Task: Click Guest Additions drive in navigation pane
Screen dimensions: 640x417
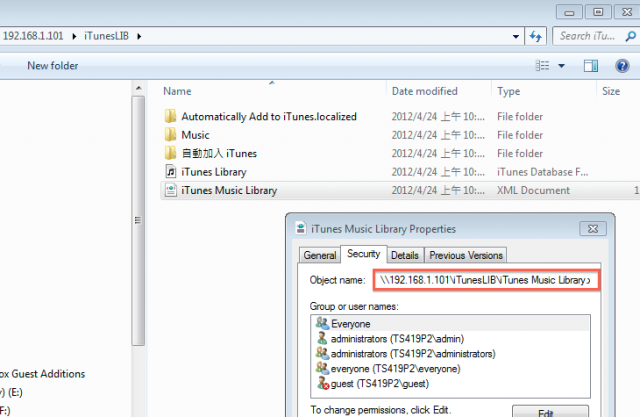Action: click(42, 374)
